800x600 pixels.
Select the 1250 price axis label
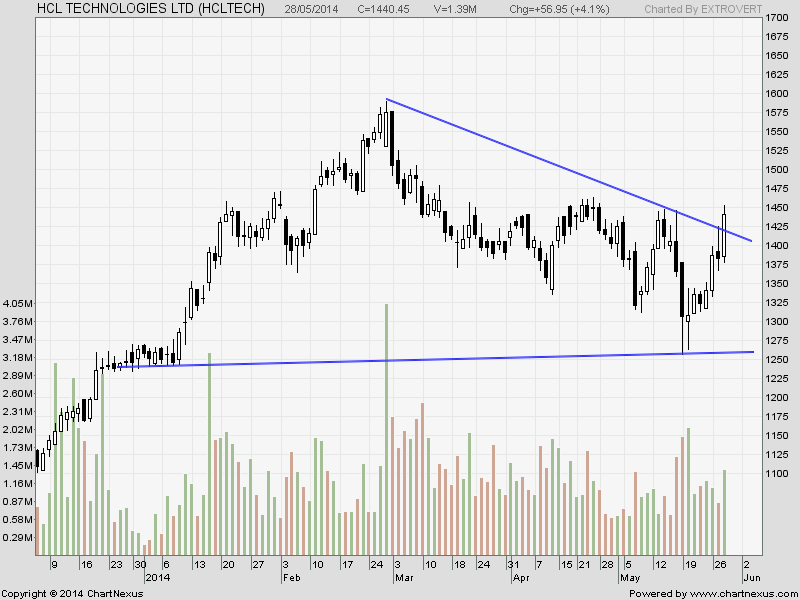[774, 360]
